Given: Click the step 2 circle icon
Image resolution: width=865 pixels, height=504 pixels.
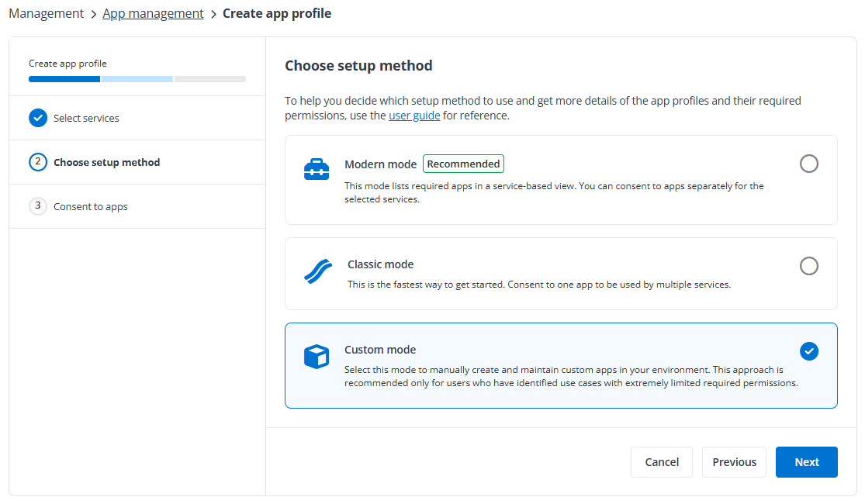Looking at the screenshot, I should click(x=38, y=162).
